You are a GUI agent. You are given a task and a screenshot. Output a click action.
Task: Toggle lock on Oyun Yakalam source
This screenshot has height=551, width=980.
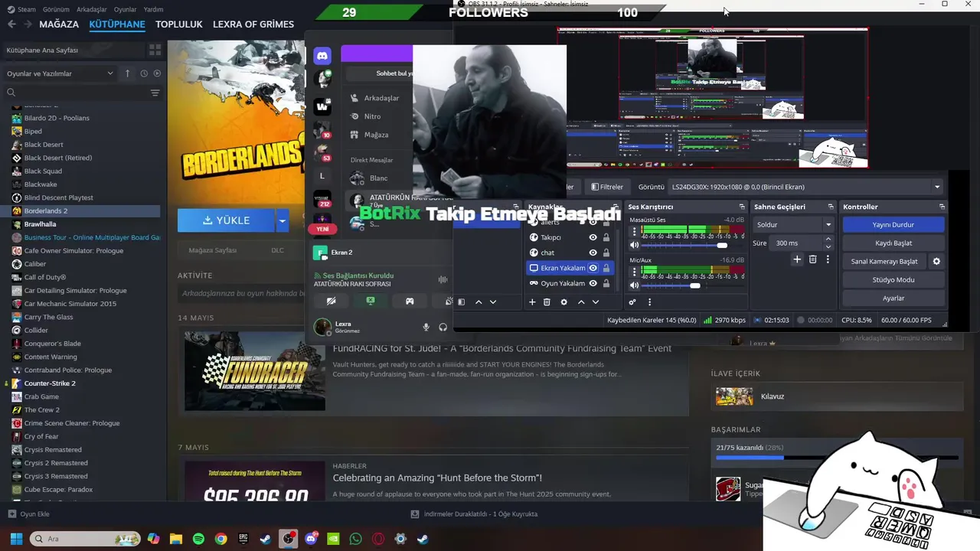tap(606, 283)
